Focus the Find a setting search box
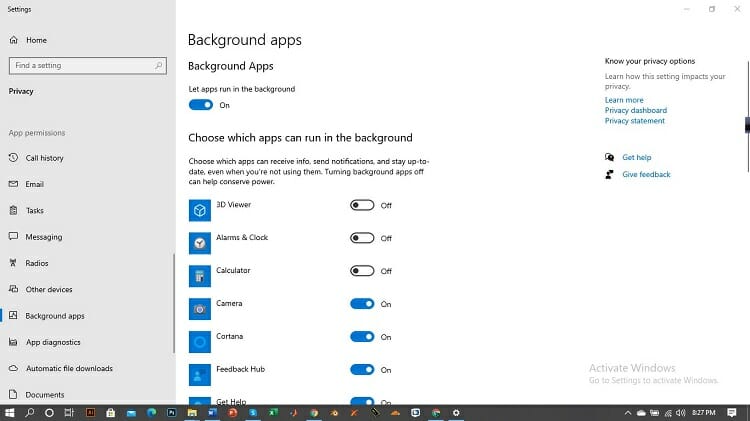Screen dimensions: 750x421 click(88, 66)
